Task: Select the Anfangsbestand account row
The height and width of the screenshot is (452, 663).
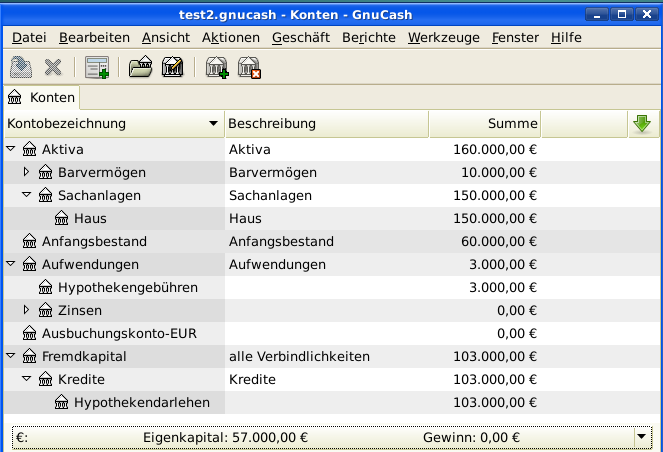Action: coord(94,241)
